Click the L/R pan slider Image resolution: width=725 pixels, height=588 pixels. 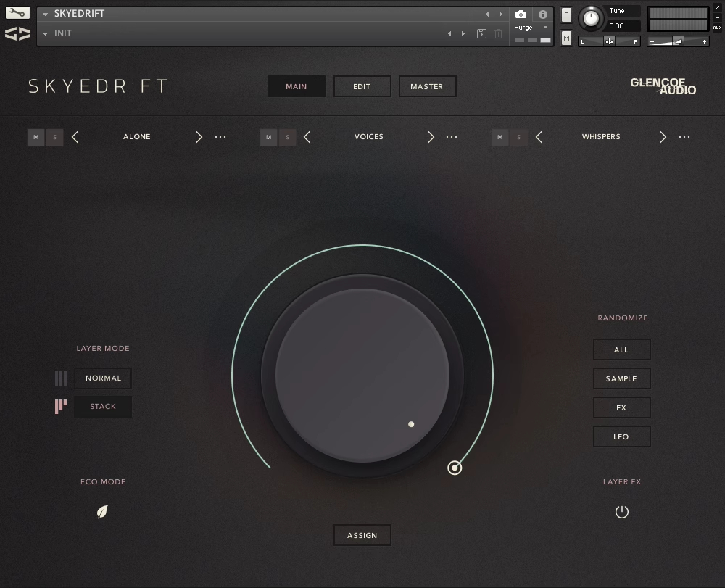point(610,41)
